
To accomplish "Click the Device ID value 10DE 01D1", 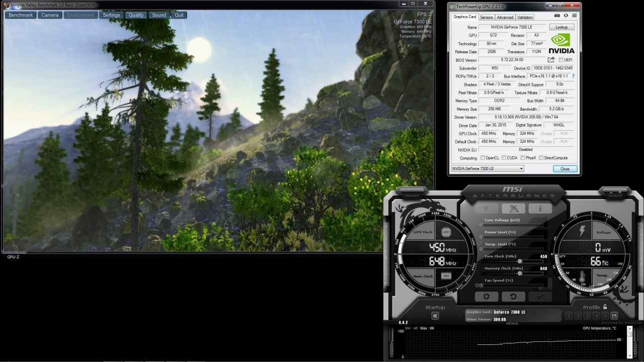I will click(553, 68).
